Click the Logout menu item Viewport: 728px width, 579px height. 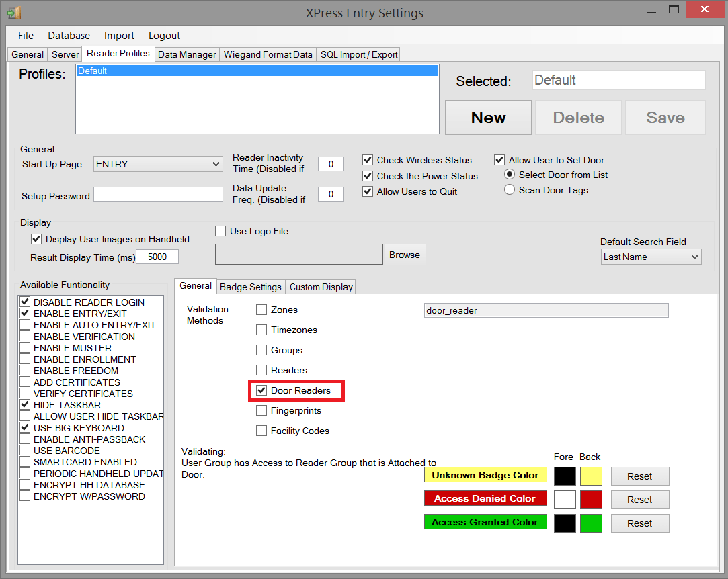click(x=164, y=36)
